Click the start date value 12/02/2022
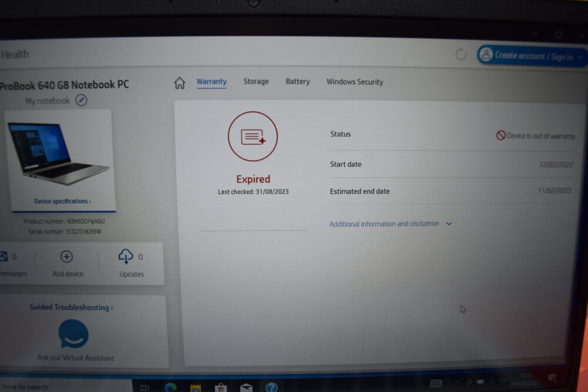Screen dimensions: 588x392 click(556, 165)
